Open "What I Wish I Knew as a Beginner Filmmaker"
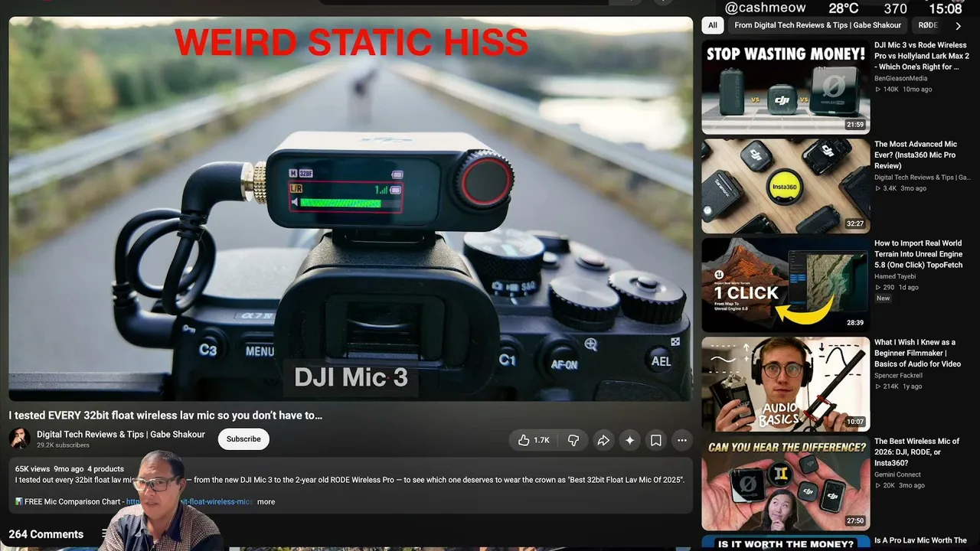The width and height of the screenshot is (980, 551). (x=917, y=353)
